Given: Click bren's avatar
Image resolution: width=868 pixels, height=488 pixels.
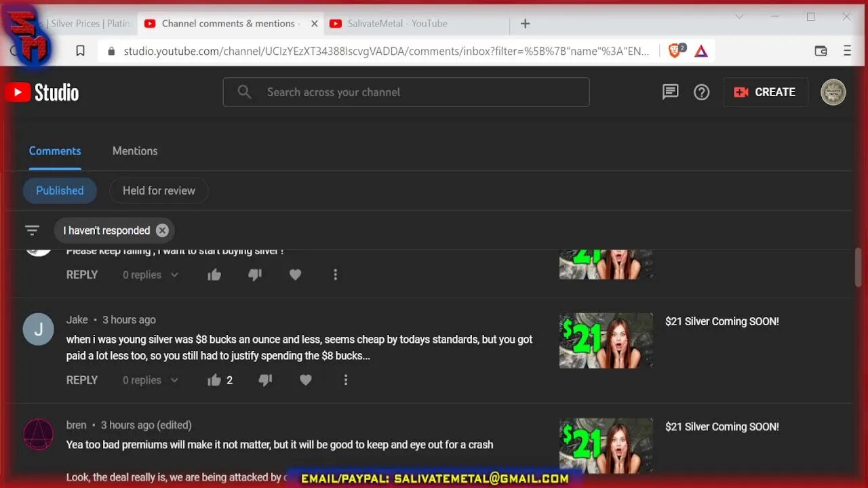Looking at the screenshot, I should [x=39, y=434].
